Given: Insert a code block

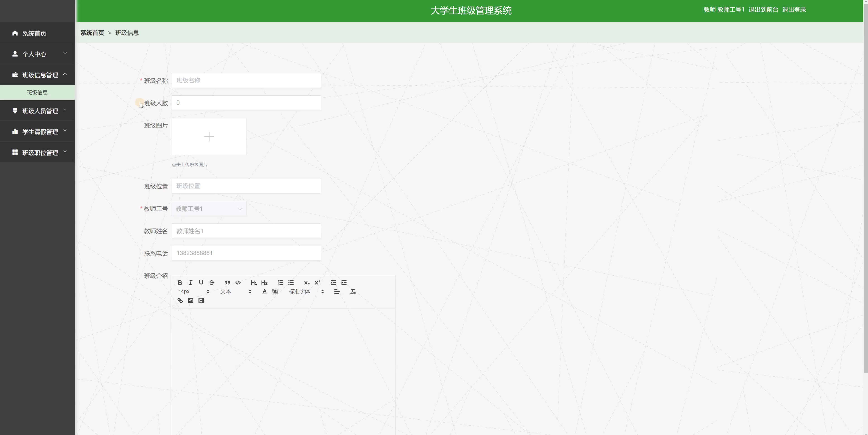Looking at the screenshot, I should tap(238, 282).
